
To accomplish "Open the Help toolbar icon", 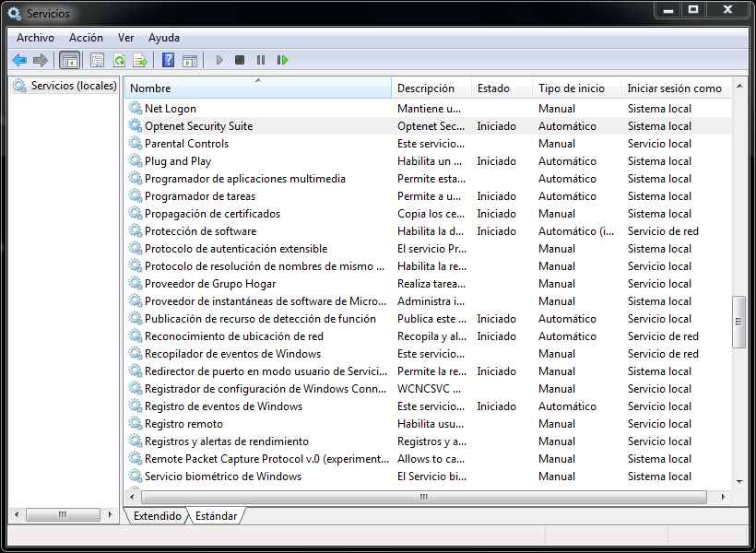I will pyautogui.click(x=168, y=60).
